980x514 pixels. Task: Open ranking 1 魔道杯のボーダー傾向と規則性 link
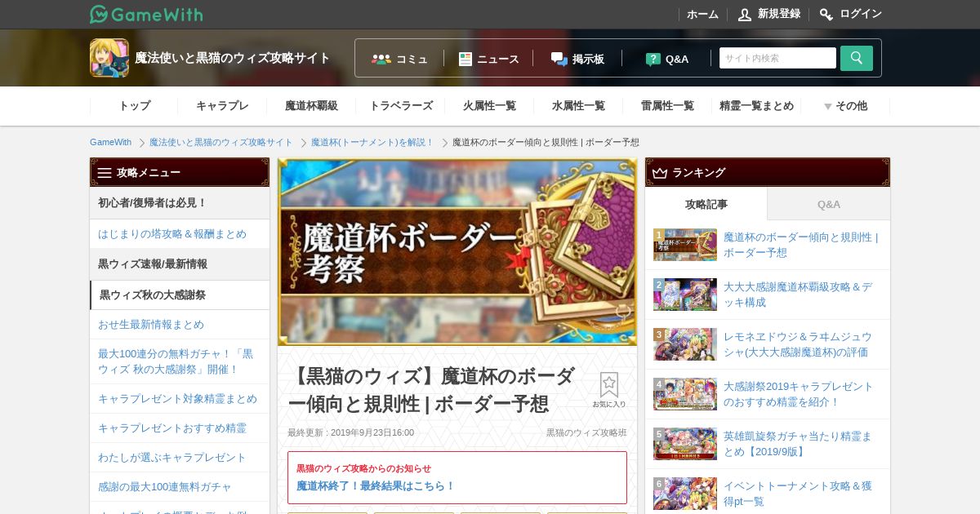(x=801, y=245)
